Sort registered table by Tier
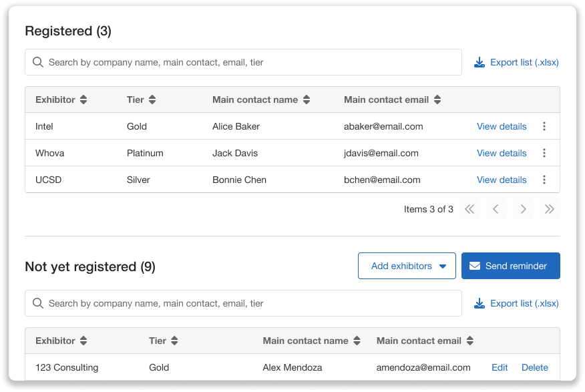 point(152,100)
